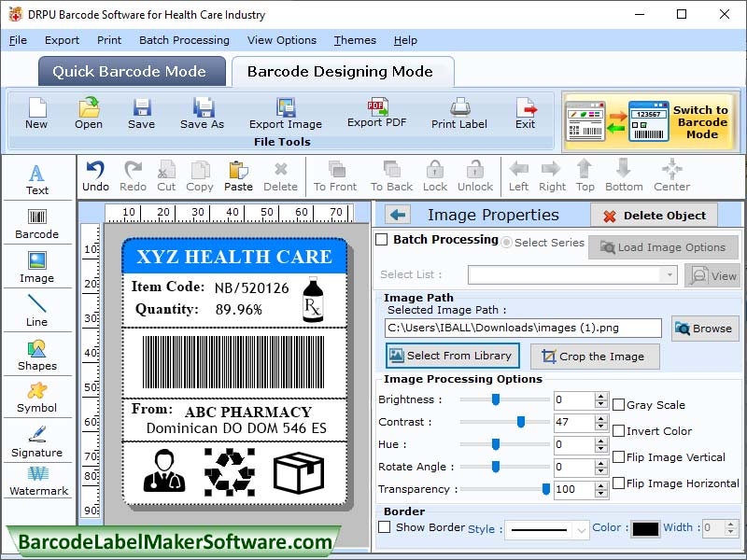Screen dimensions: 747x560
Task: Increase Brightness with spinner up arrow
Action: (601, 396)
